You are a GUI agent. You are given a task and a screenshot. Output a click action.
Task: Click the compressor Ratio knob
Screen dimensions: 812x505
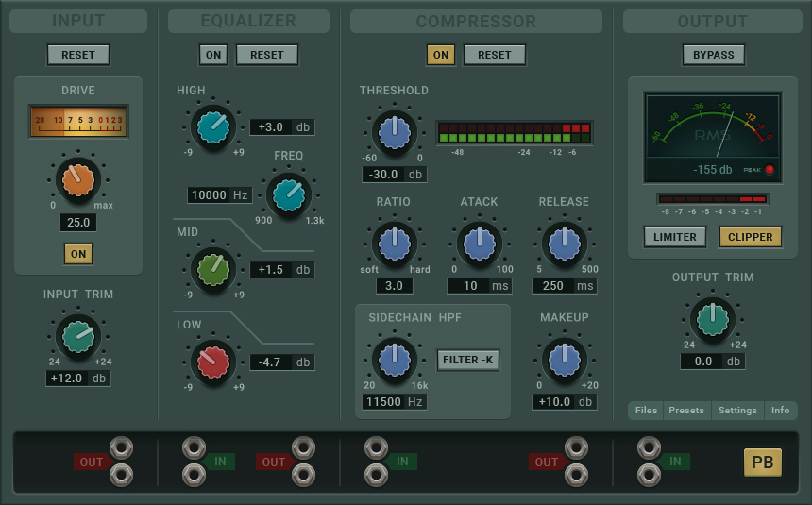point(395,244)
